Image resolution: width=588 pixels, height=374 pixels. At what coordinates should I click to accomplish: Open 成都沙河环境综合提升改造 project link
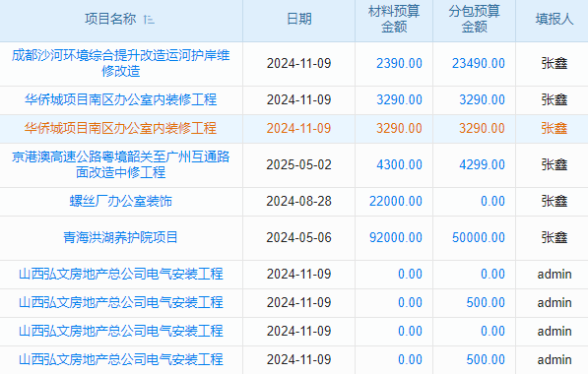pos(121,63)
